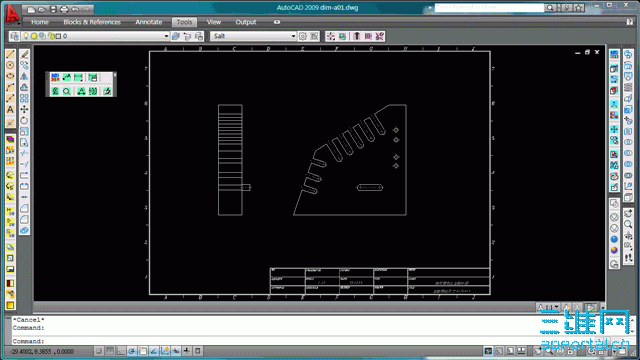Click the magnifier icon in floating toolbar
Viewport: 640px width, 360px height.
pyautogui.click(x=67, y=91)
